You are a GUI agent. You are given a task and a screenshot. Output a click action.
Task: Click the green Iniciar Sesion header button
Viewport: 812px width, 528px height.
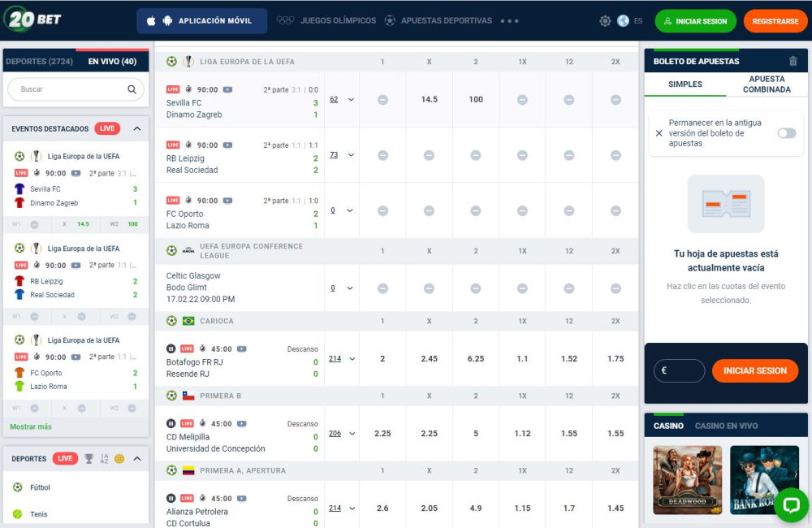(x=696, y=21)
